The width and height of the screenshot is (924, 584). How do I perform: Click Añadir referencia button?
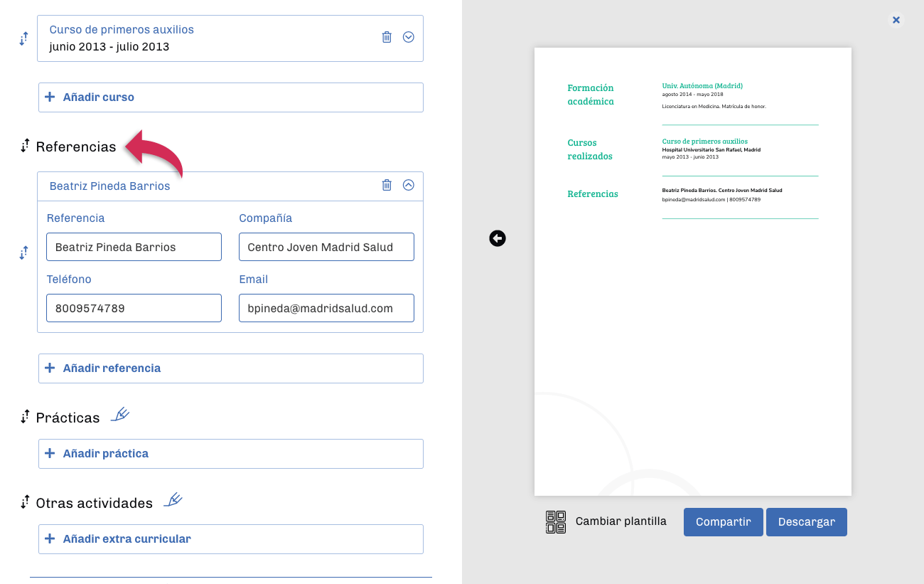pyautogui.click(x=231, y=368)
